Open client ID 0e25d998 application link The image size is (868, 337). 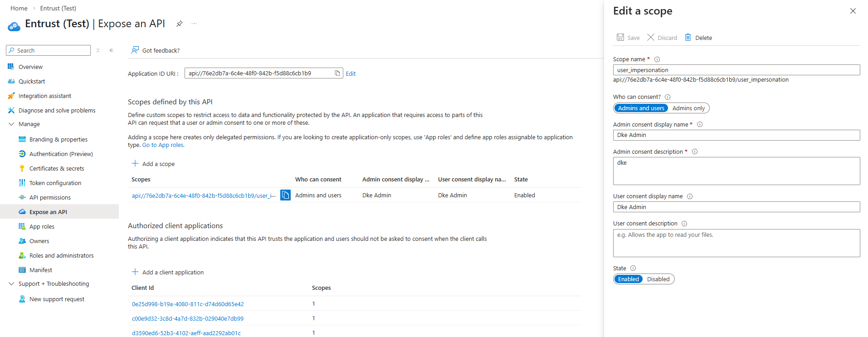click(x=188, y=304)
